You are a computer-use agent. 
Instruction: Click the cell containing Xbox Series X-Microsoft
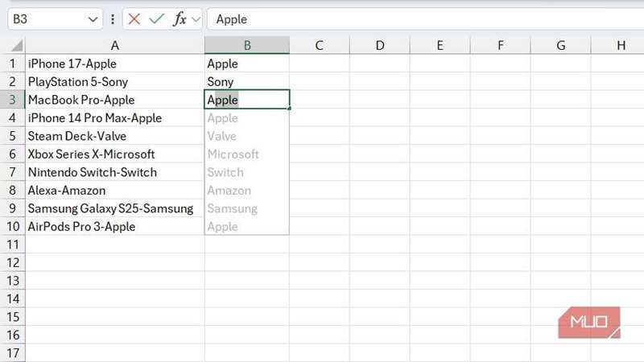(91, 154)
